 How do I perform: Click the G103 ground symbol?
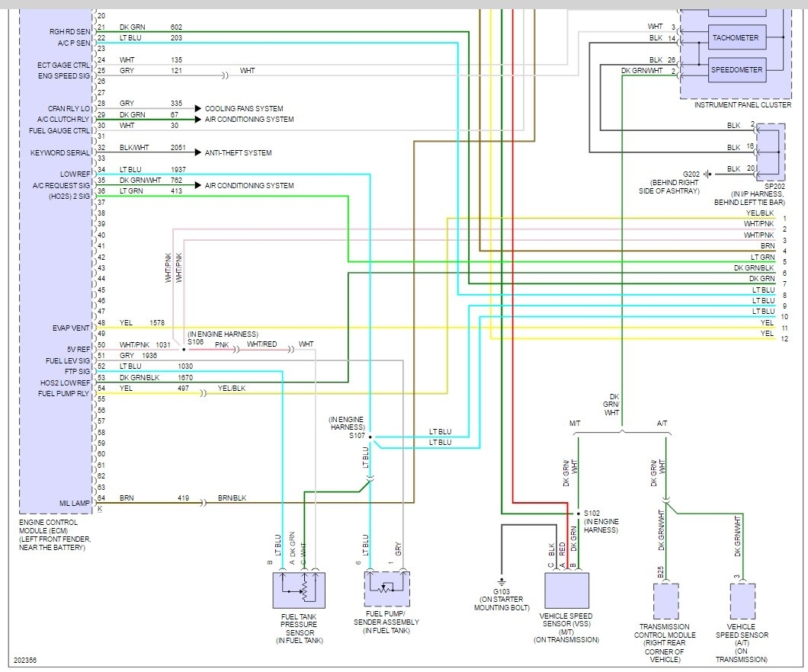tap(502, 581)
